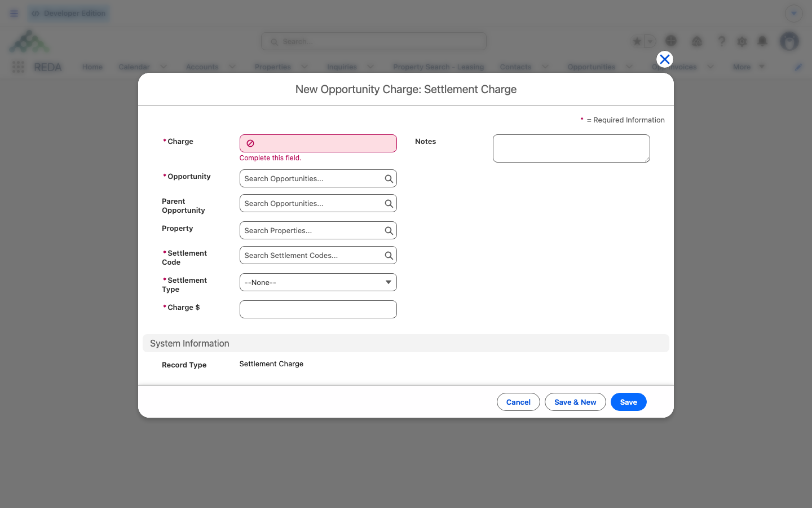The image size is (812, 508).
Task: Click the global Search box
Action: click(x=374, y=41)
